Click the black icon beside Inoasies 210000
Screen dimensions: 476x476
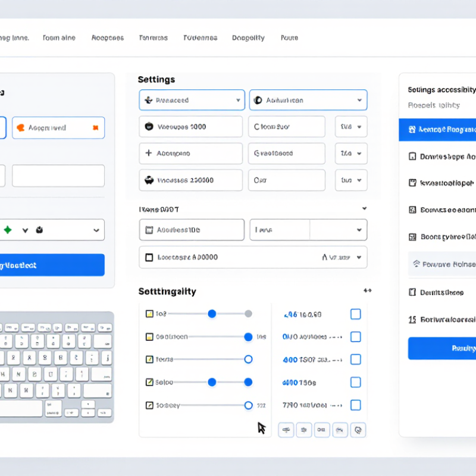pos(149,180)
